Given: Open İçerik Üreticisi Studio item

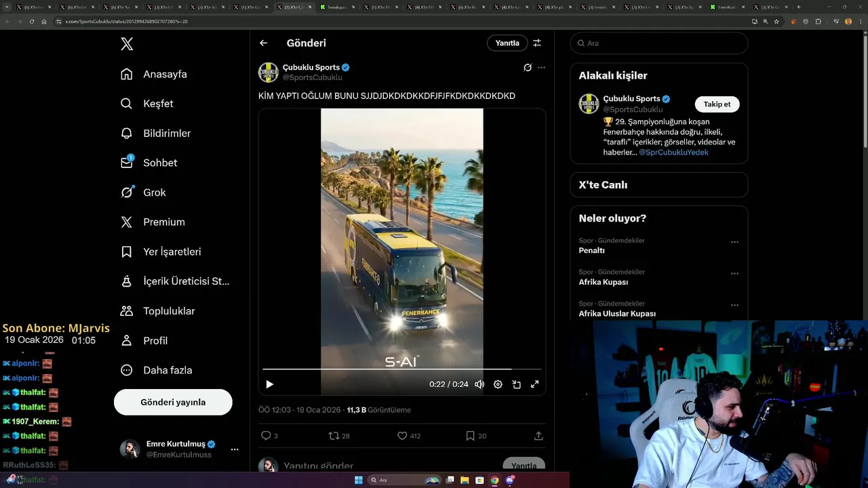Looking at the screenshot, I should (175, 281).
